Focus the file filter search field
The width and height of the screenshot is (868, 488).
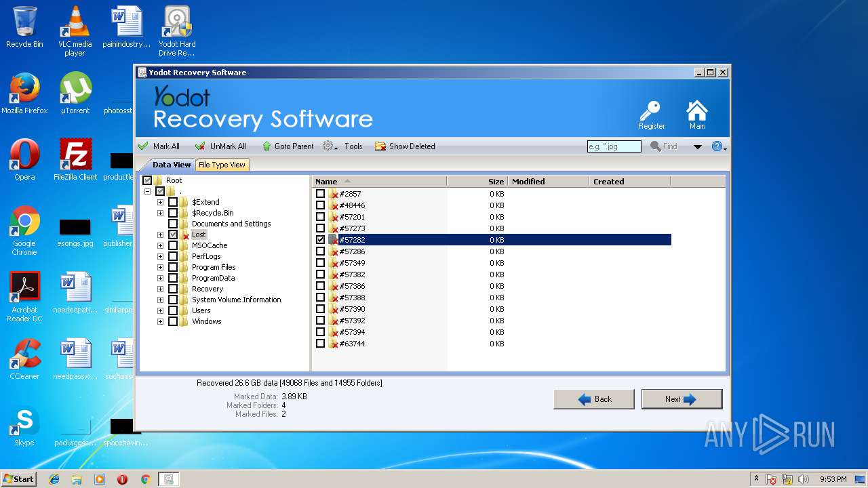coord(614,146)
